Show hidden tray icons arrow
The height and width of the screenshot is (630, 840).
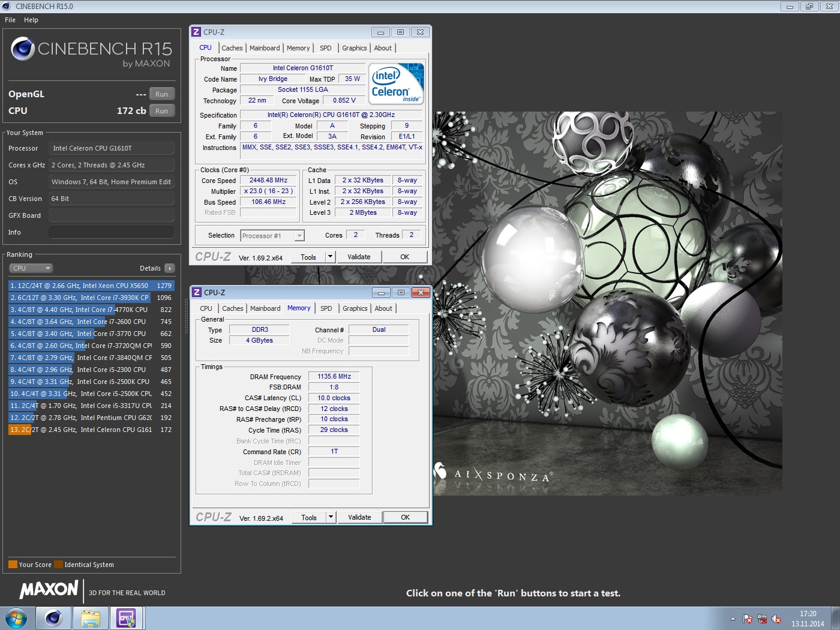(733, 619)
